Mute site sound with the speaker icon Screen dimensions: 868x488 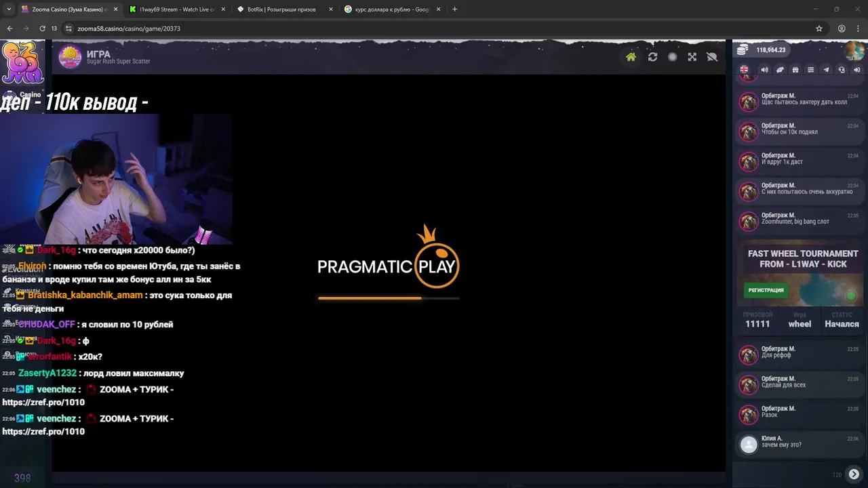coord(764,70)
